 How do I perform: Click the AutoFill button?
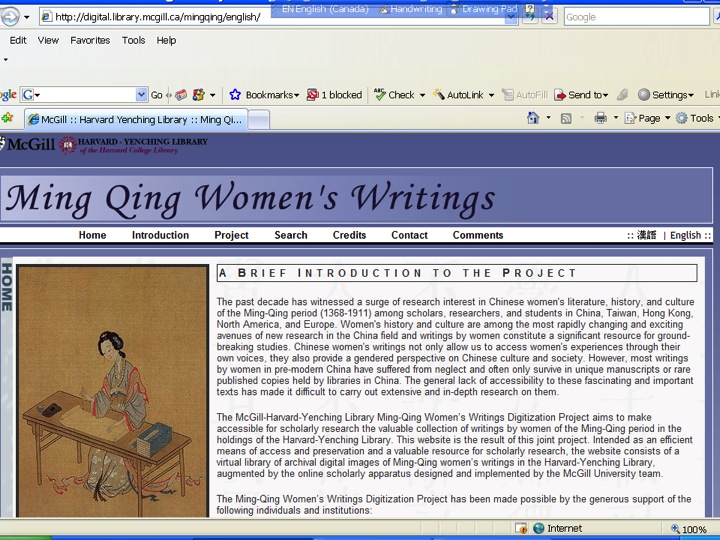(525, 95)
